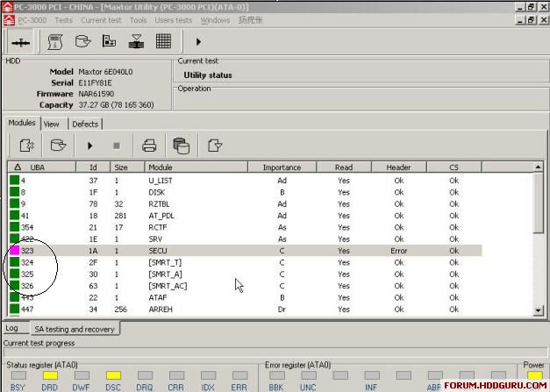Select the SECU module row
This screenshot has width=550, height=392.
(245, 251)
